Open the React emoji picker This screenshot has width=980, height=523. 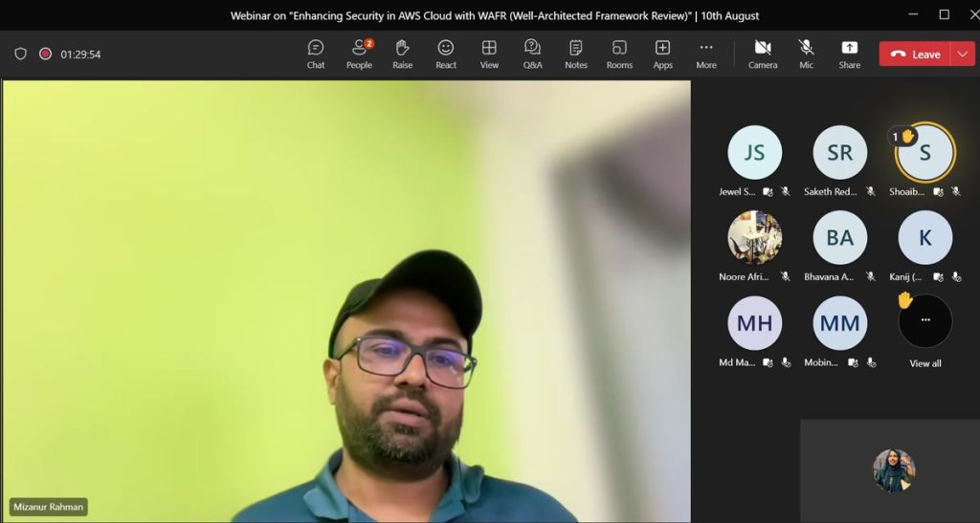pos(446,54)
